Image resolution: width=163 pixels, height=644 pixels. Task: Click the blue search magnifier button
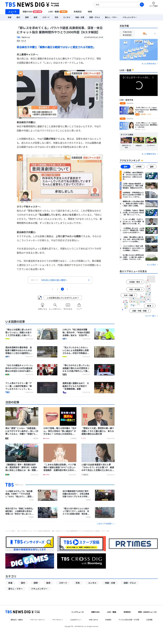pos(141,4)
